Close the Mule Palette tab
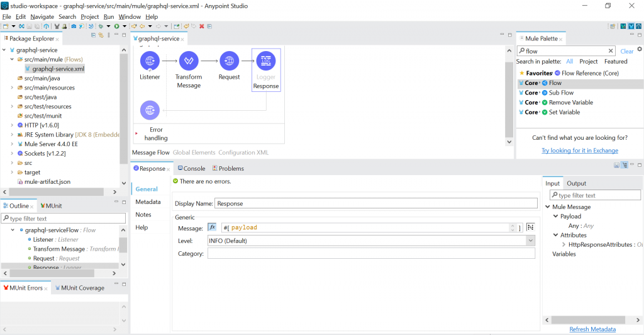The image size is (644, 335). point(560,40)
